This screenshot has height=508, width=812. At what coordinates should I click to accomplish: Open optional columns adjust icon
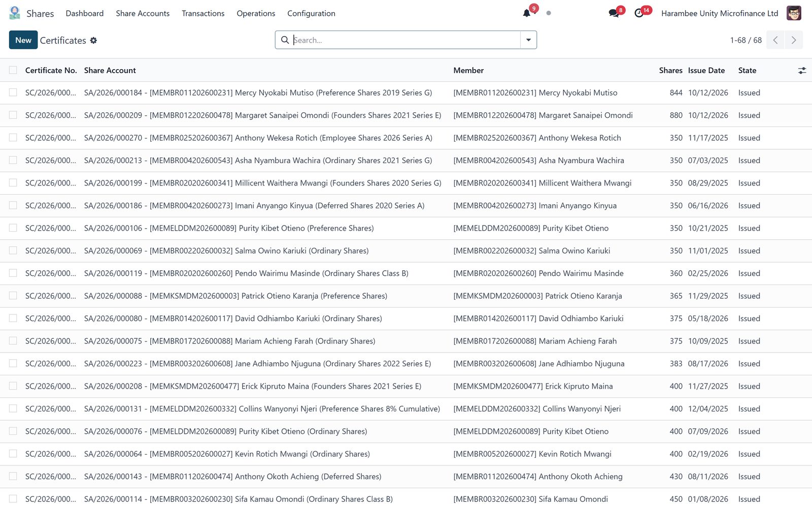coord(802,71)
